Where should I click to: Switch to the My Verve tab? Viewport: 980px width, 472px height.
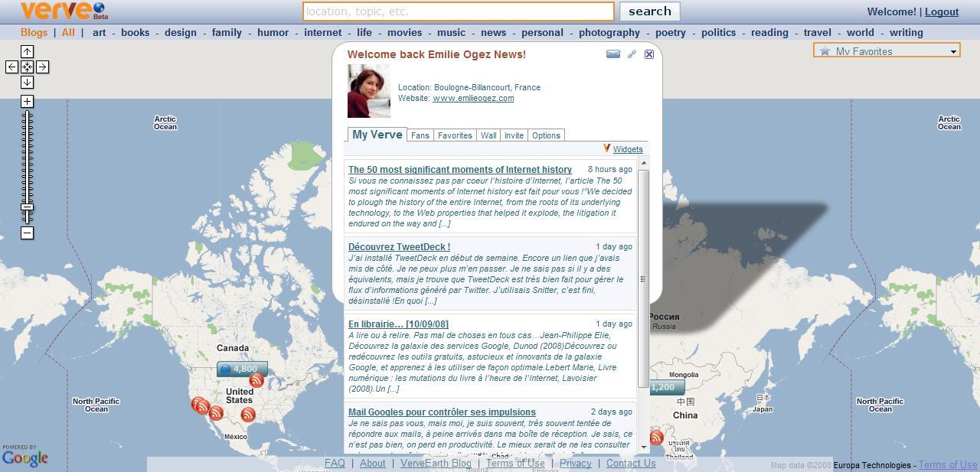point(377,134)
